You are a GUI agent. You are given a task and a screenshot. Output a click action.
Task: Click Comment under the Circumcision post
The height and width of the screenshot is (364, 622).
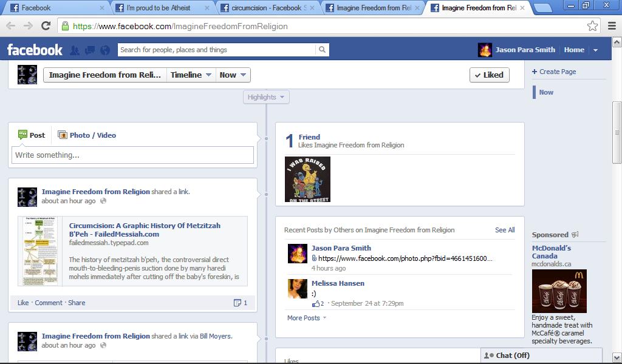(49, 303)
